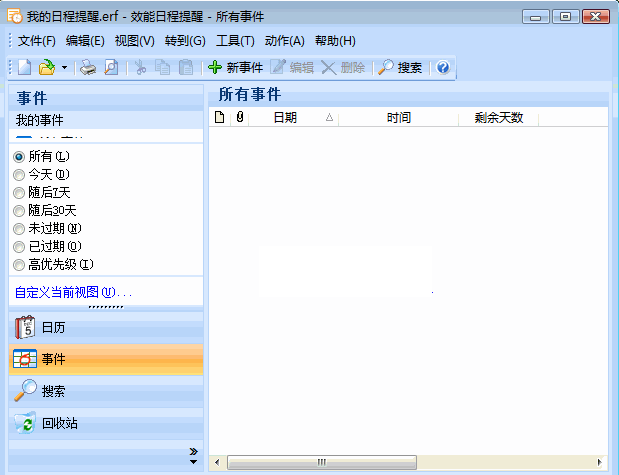Open print preview from the toolbar
Viewport: 619px width, 475px height.
click(111, 68)
